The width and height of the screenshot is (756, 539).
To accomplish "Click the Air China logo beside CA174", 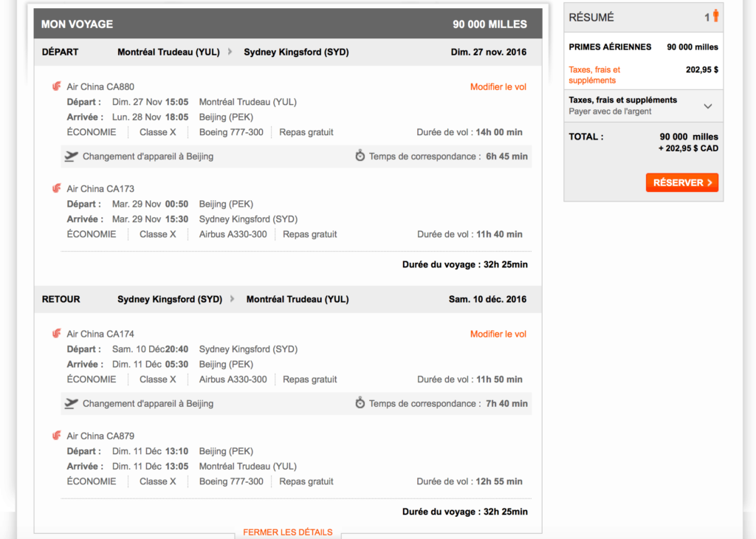I will (57, 334).
